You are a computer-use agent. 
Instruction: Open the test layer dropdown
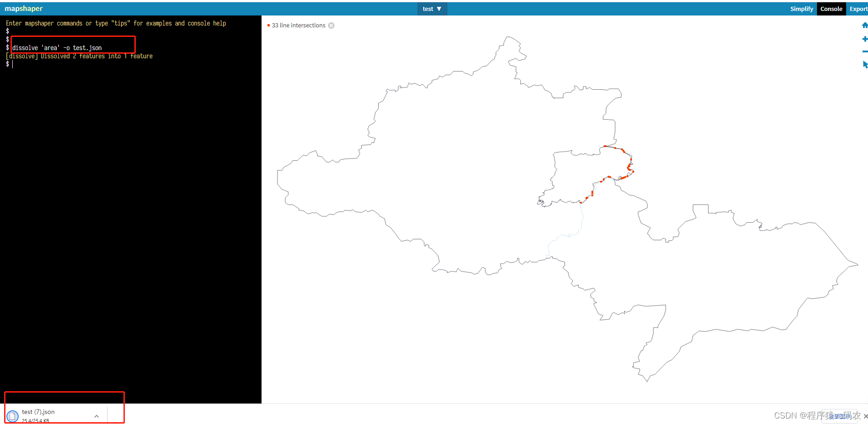click(x=432, y=9)
